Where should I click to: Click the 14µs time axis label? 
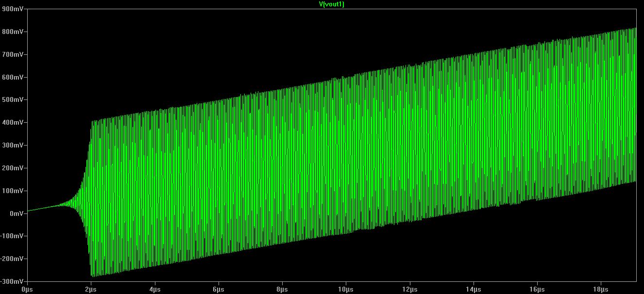[474, 289]
